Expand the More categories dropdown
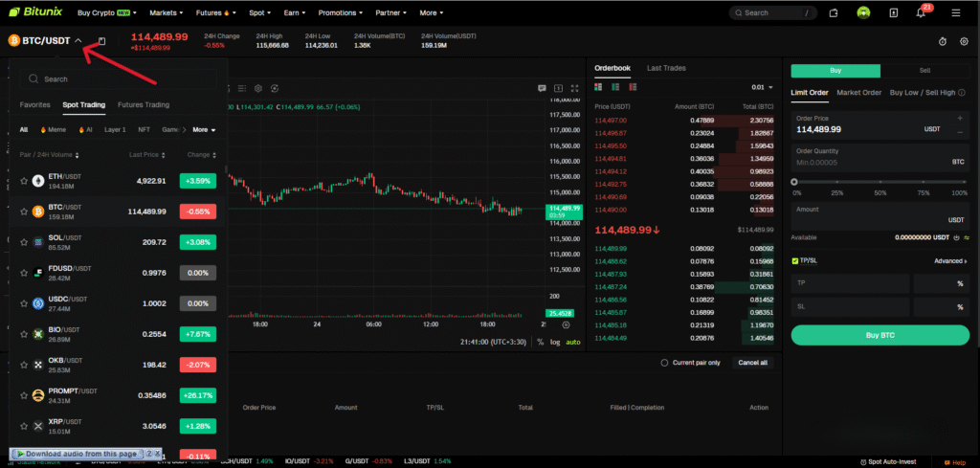 [204, 129]
